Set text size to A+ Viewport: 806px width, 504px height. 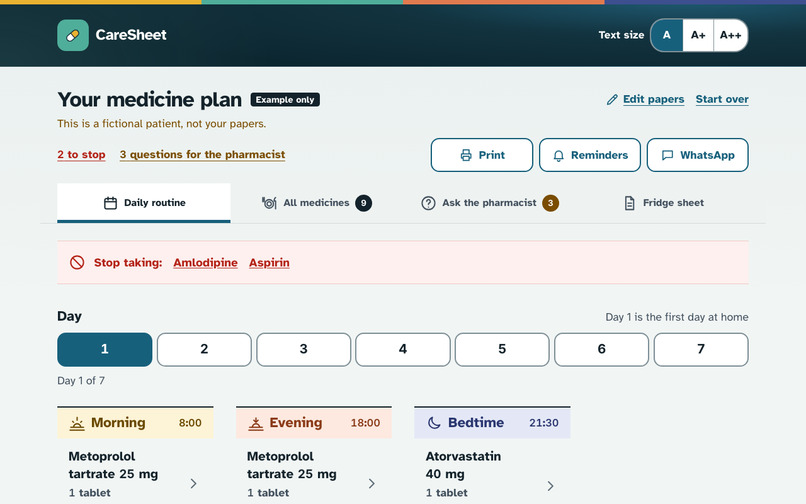point(698,35)
